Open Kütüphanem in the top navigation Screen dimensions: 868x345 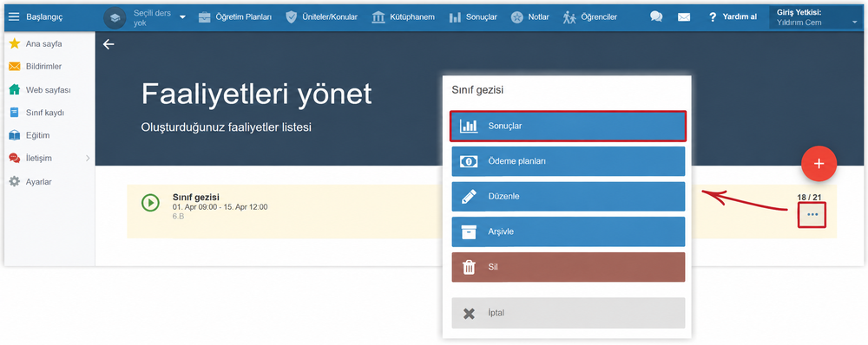coord(403,17)
